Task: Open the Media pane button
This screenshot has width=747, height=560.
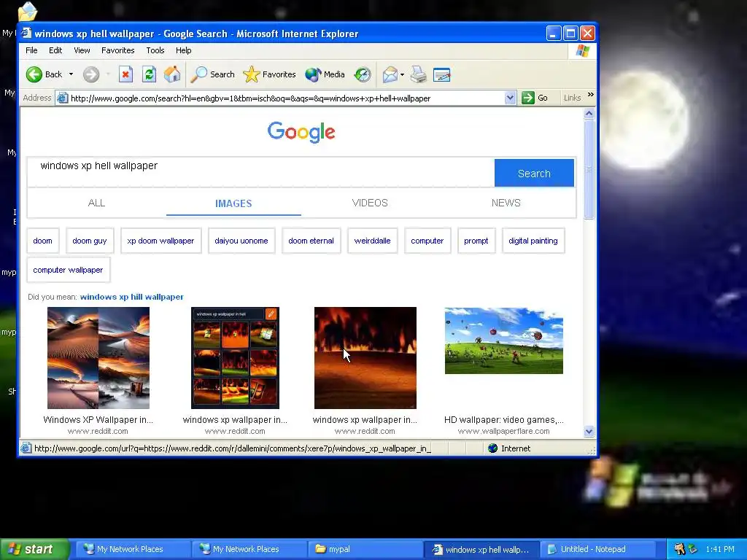Action: 325,74
